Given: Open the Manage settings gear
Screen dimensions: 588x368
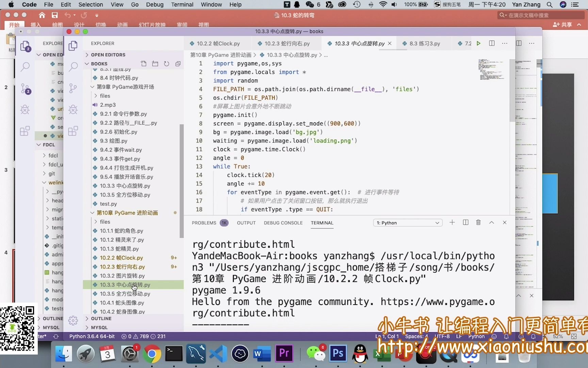Looking at the screenshot, I should coord(73,320).
